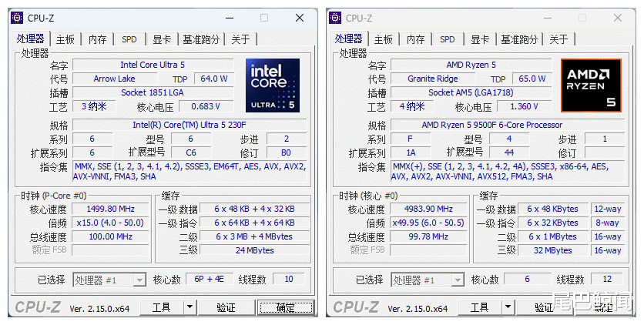The image size is (644, 325).
Task: Click the TDP value 64.0 W
Action: pyautogui.click(x=214, y=79)
